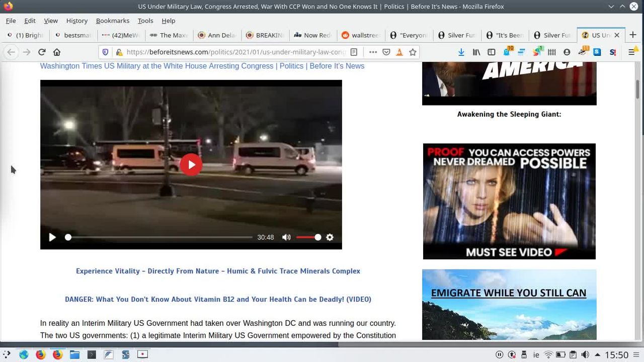The image size is (644, 362).
Task: Mute the video using speaker icon
Action: [x=286, y=237]
